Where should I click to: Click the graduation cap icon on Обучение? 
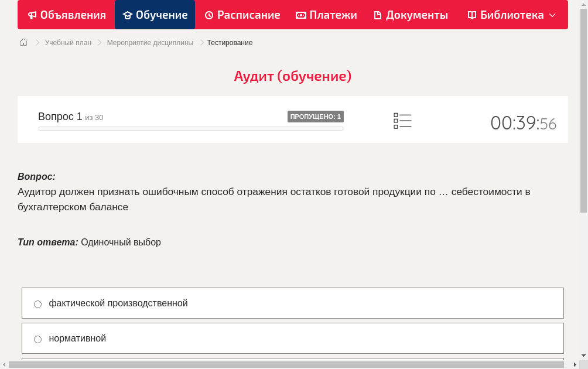[x=129, y=15]
